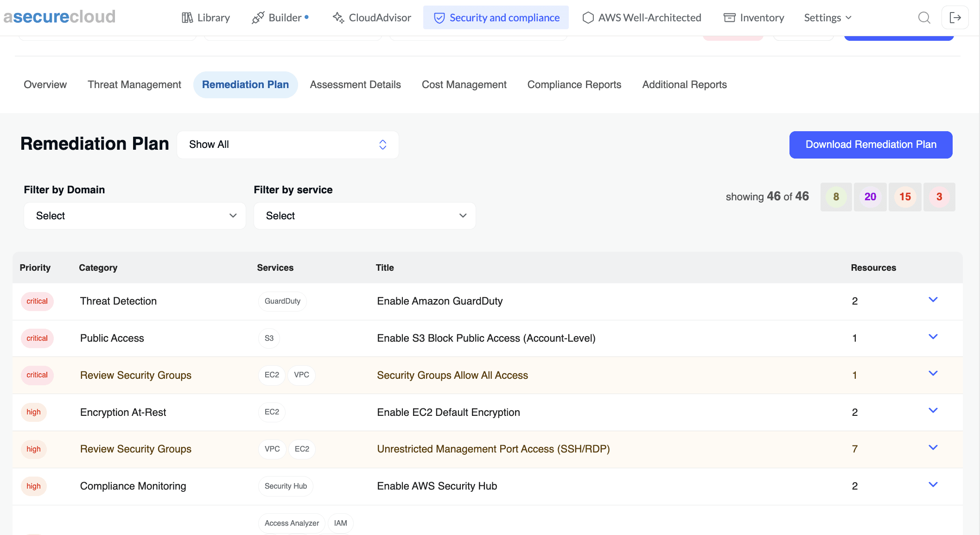
Task: Open the Builder menu item
Action: click(x=280, y=18)
